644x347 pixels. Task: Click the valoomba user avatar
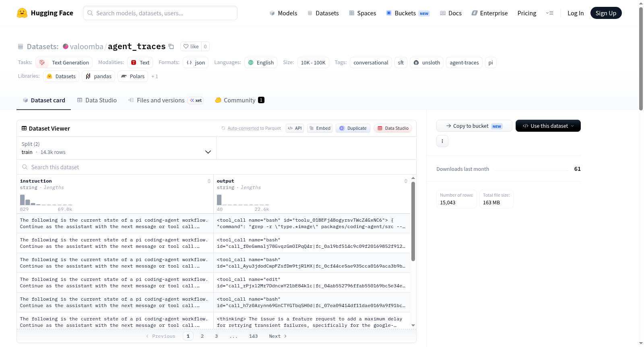click(66, 46)
